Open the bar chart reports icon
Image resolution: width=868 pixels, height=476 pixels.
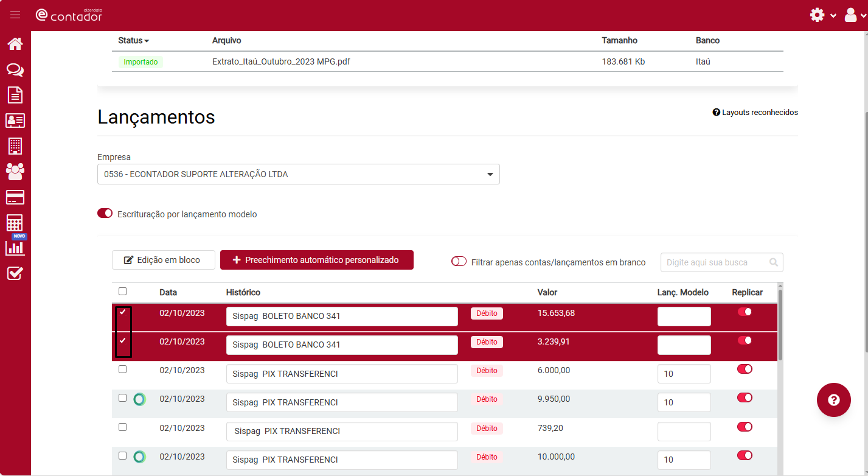point(15,248)
